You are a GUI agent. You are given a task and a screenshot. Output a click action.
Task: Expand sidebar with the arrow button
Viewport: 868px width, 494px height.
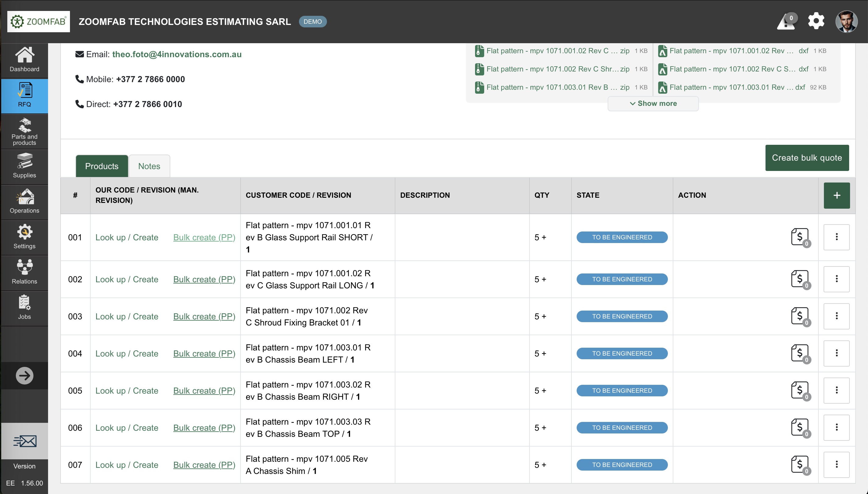[24, 376]
